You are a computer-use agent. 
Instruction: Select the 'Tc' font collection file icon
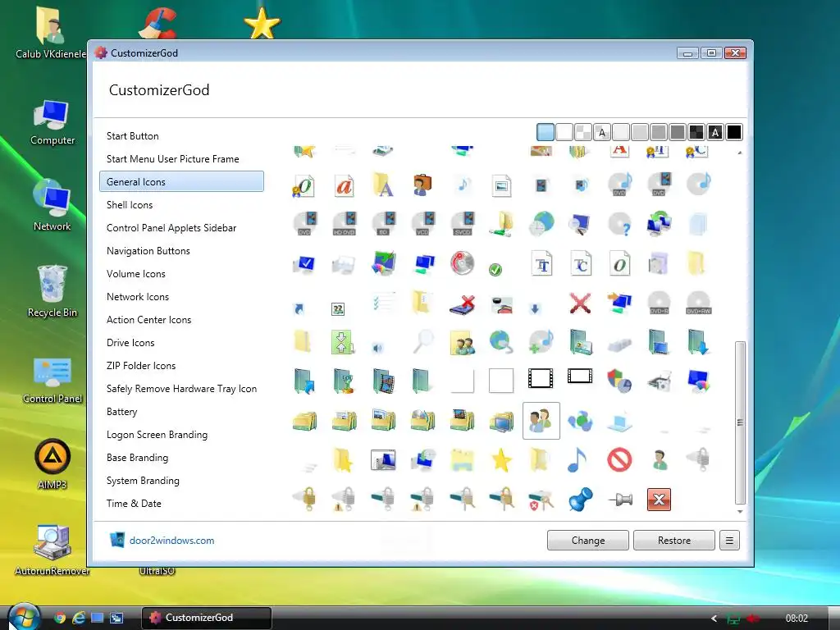pos(581,263)
